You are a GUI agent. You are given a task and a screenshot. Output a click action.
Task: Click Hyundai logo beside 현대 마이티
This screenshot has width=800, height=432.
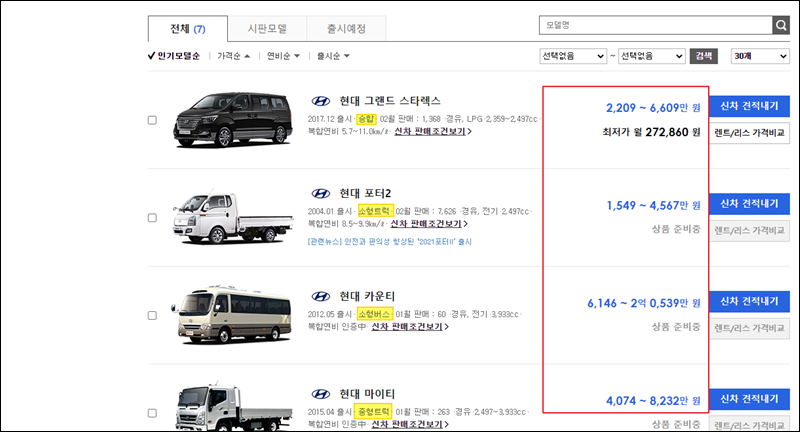coord(321,394)
